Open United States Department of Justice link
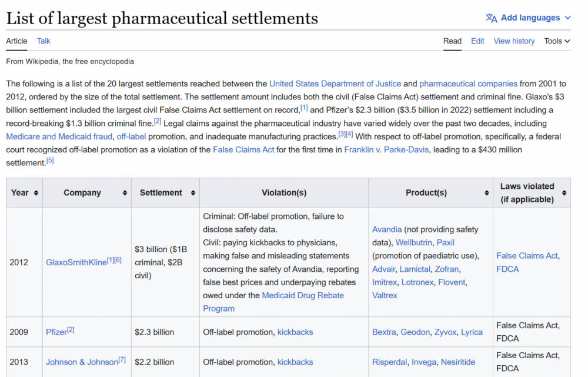Image resolution: width=588 pixels, height=377 pixels. [335, 84]
